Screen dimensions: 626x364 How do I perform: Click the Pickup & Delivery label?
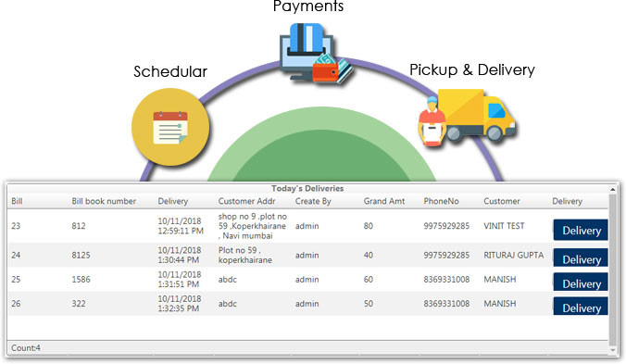pos(472,70)
